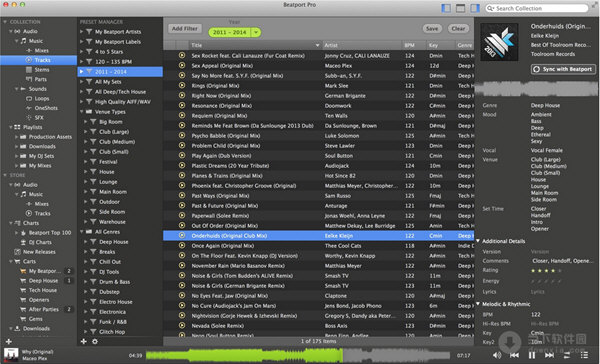The width and height of the screenshot is (600, 364).
Task: Click the gray waveform overview in info panel
Action: (536, 89)
